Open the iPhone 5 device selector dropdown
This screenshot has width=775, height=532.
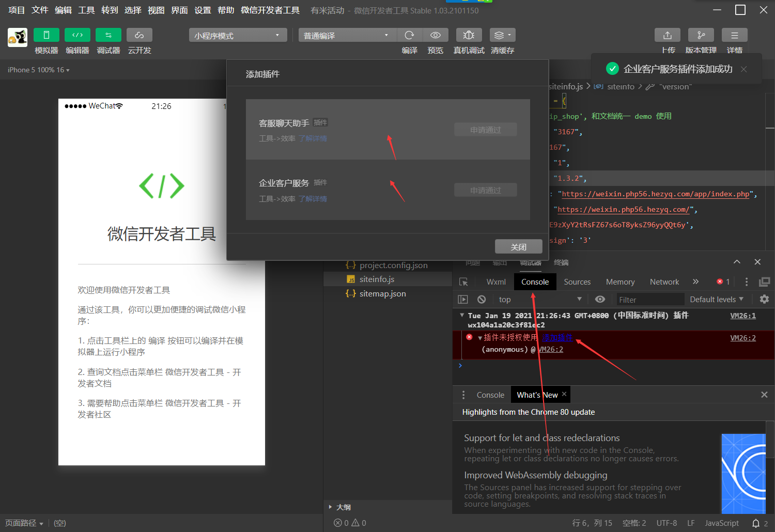click(38, 70)
